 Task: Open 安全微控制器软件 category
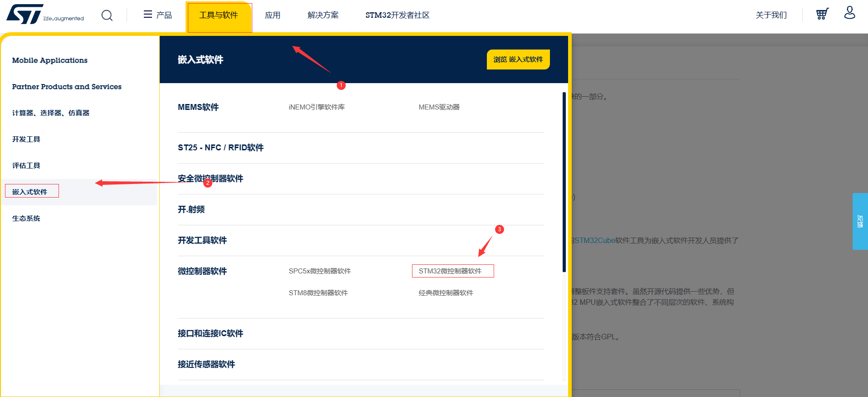(211, 179)
